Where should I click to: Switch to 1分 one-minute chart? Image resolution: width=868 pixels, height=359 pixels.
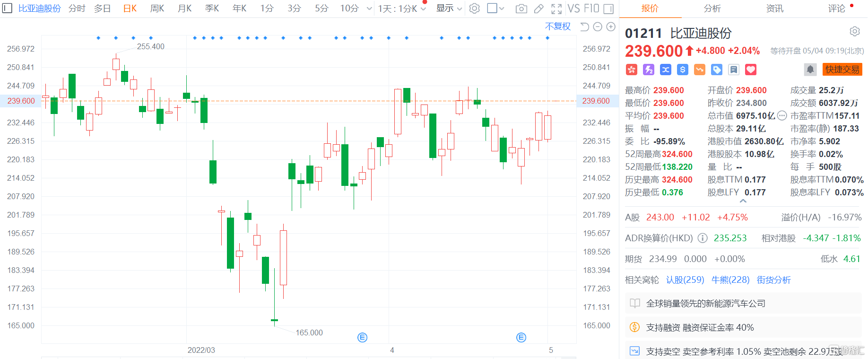pos(267,9)
